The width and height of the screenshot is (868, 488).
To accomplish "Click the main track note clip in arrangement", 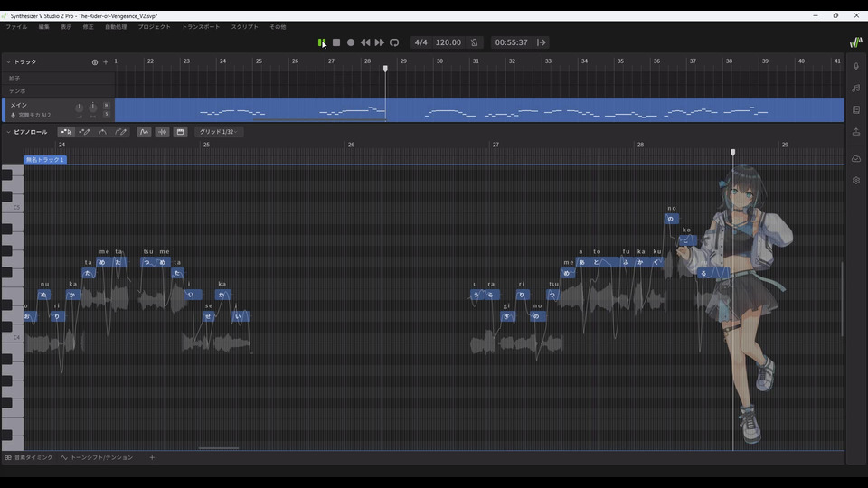I will tap(479, 109).
